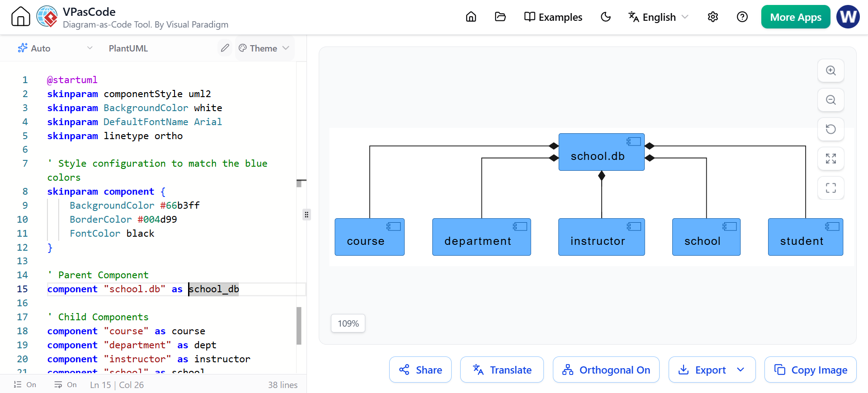
Task: Click the PlantUML language label
Action: click(x=128, y=48)
